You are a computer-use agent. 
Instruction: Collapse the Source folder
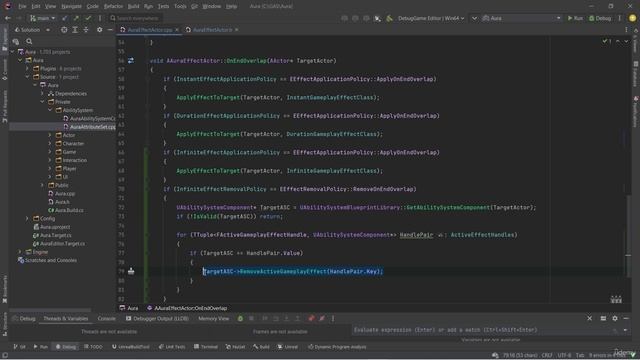28,77
